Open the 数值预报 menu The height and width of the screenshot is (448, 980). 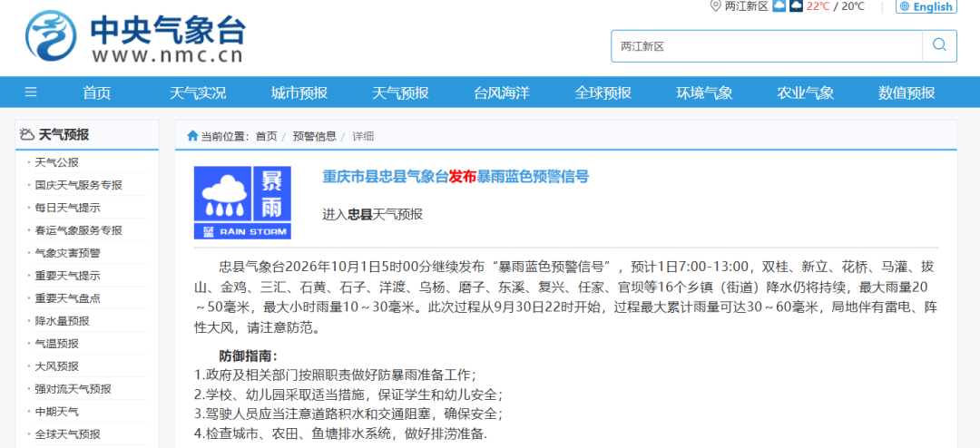click(906, 93)
